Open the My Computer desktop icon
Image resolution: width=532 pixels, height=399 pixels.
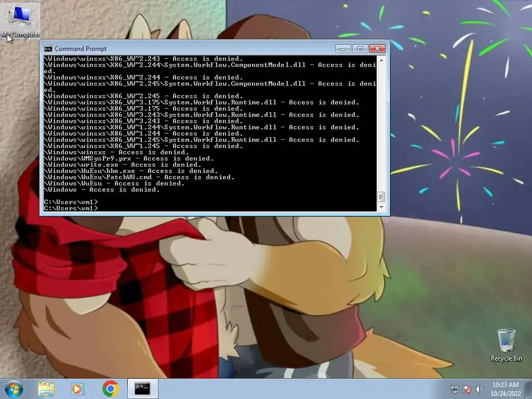20,21
